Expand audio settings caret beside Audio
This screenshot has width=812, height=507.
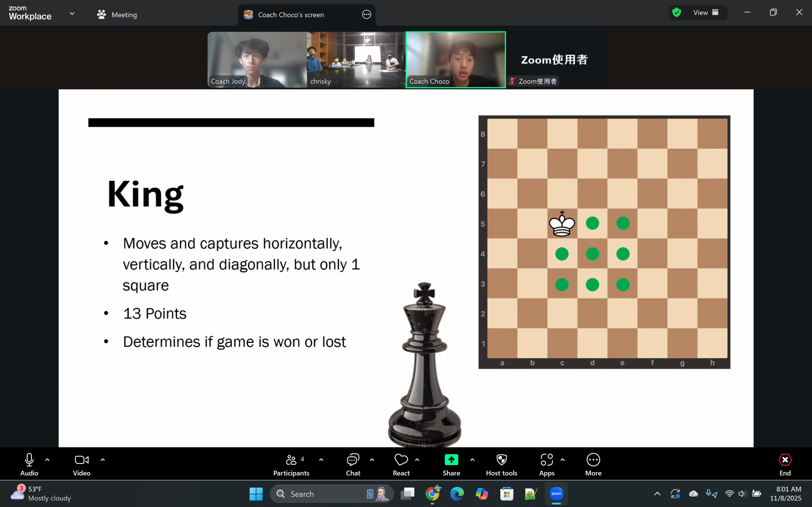click(x=47, y=460)
